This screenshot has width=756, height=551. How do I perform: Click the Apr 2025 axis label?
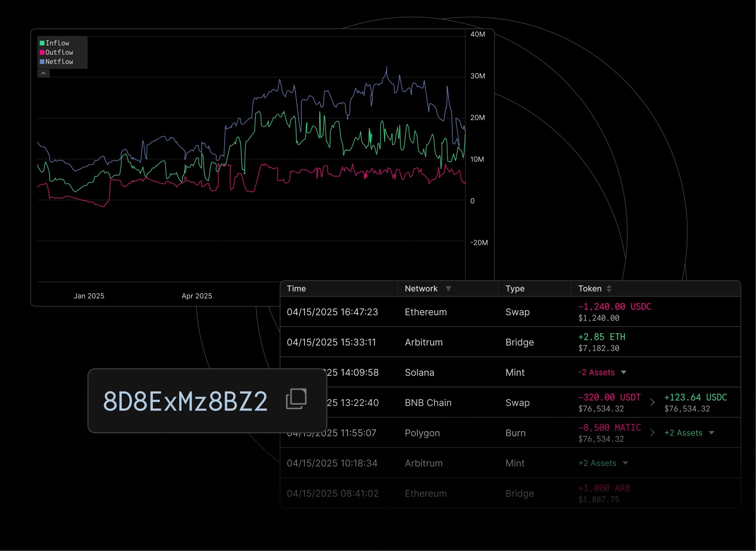[x=197, y=296]
